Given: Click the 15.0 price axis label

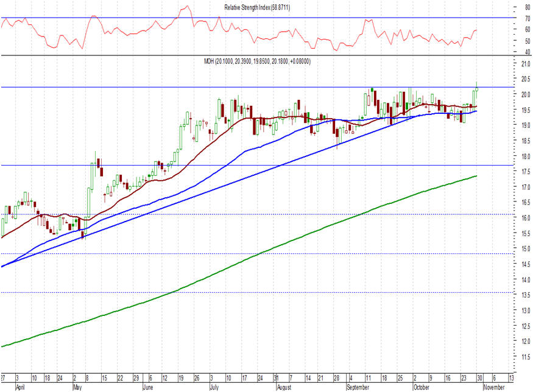Looking at the screenshot, I should tap(526, 249).
